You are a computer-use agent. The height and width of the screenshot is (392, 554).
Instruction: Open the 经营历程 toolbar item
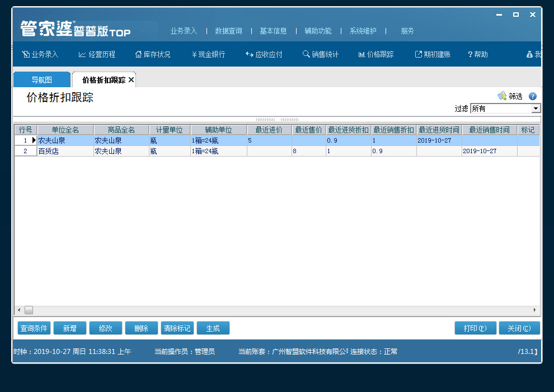(97, 54)
